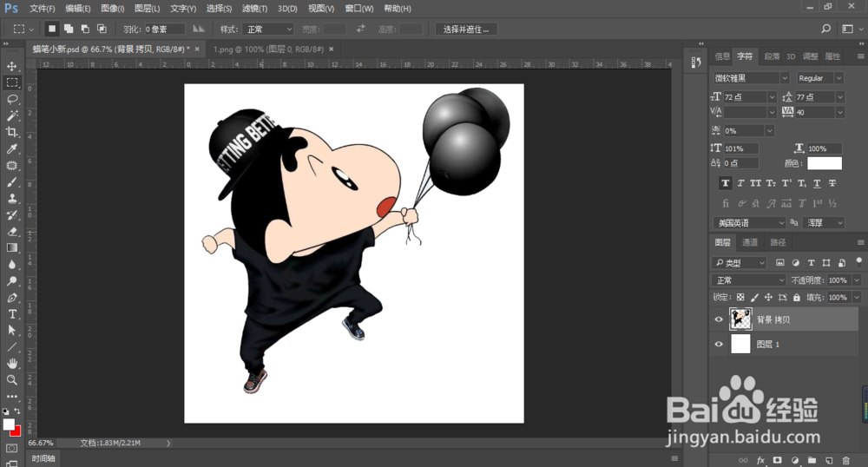Select the Eyedropper tool

pyautogui.click(x=11, y=148)
